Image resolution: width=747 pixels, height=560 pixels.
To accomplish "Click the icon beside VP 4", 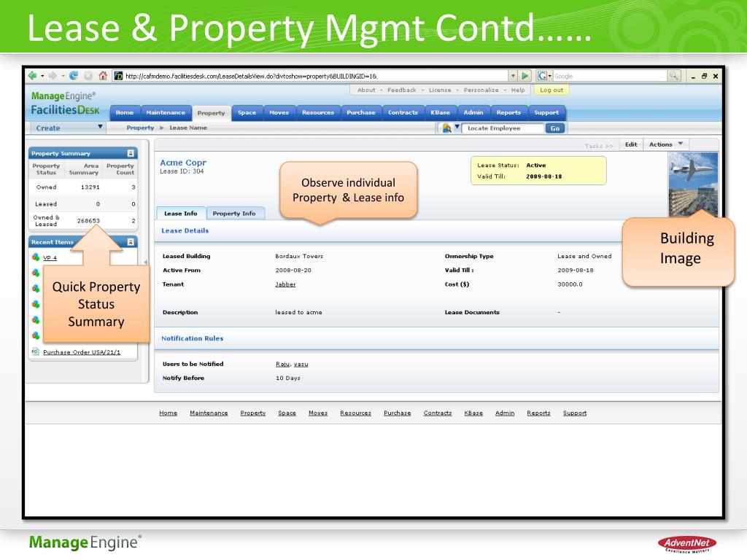I will pyautogui.click(x=36, y=257).
